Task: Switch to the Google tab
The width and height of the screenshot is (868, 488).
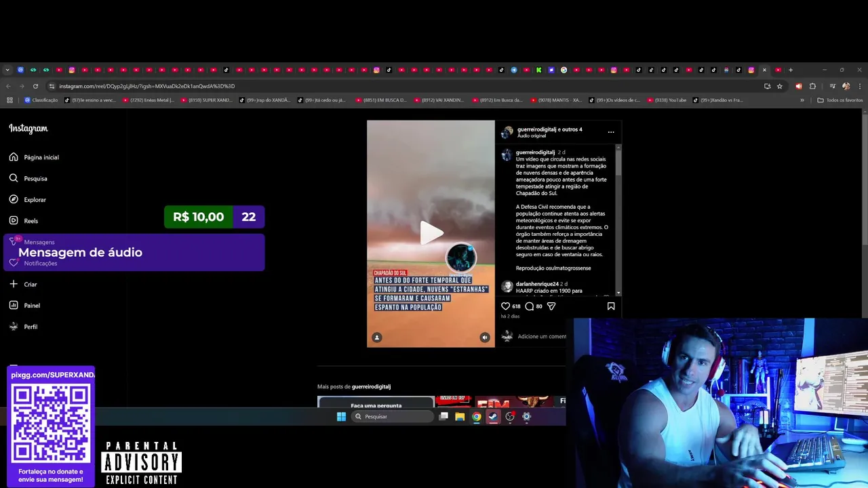Action: click(564, 70)
